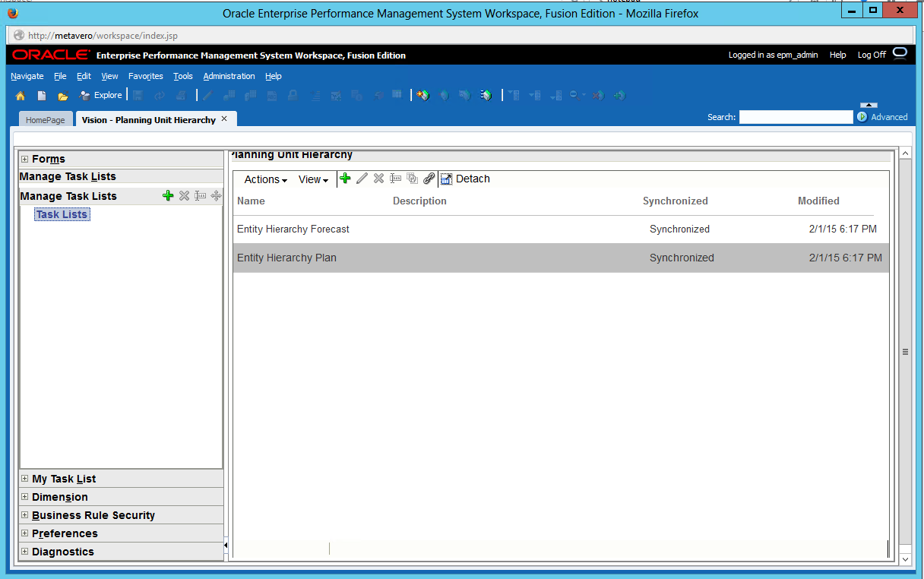Expand the My Task List section

pyautogui.click(x=24, y=479)
